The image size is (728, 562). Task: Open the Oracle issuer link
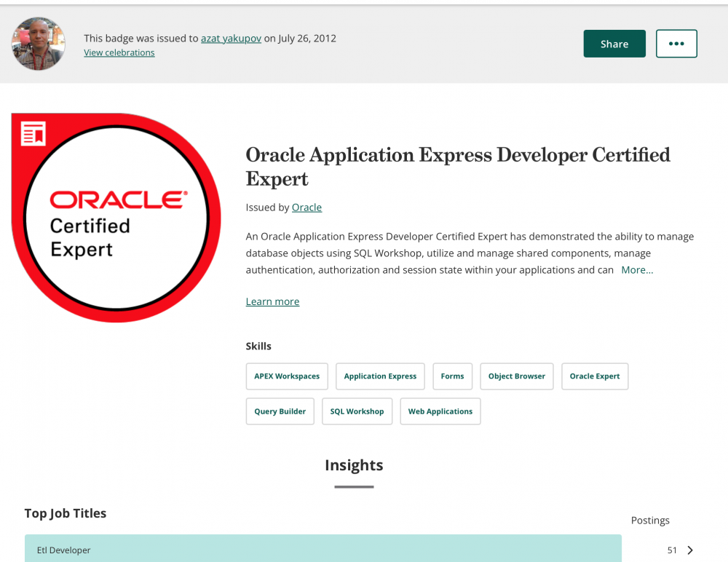click(x=306, y=207)
